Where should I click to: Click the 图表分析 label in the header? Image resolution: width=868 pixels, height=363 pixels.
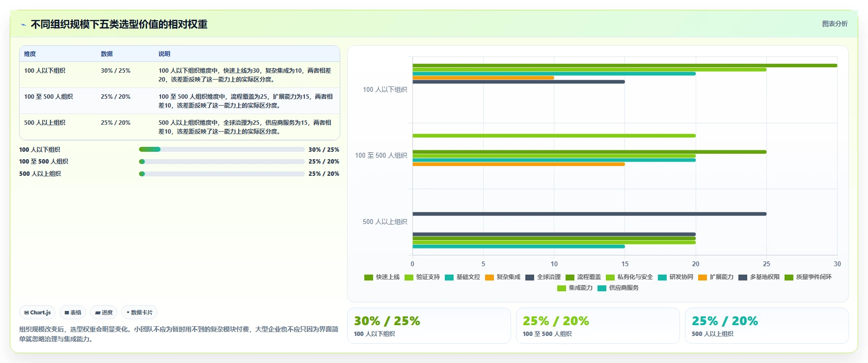point(835,24)
